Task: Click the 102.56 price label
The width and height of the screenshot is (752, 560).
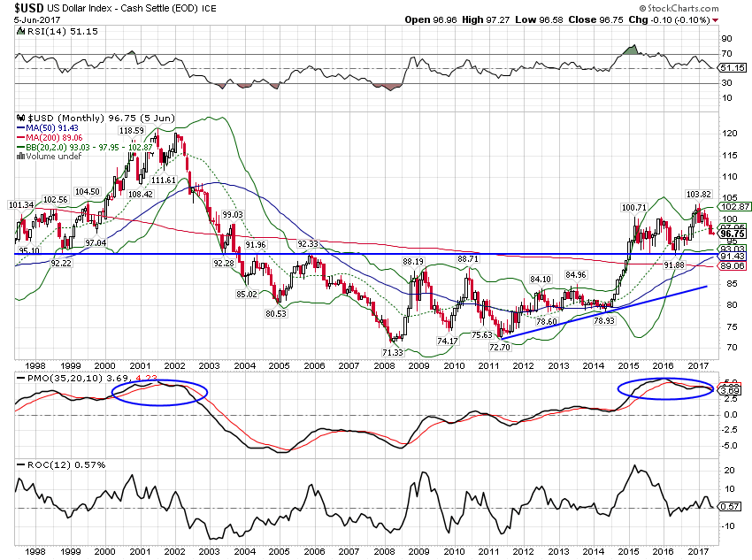Action: 55,199
